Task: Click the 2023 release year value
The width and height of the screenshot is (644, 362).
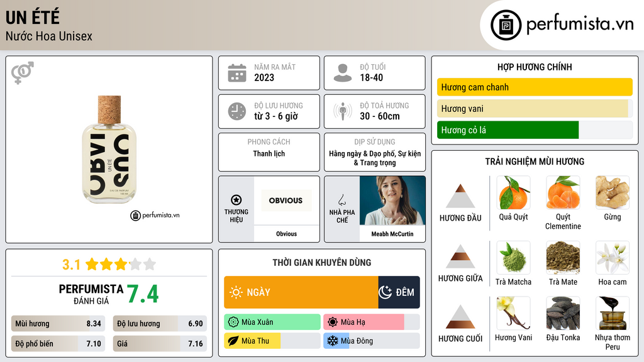Action: click(264, 77)
